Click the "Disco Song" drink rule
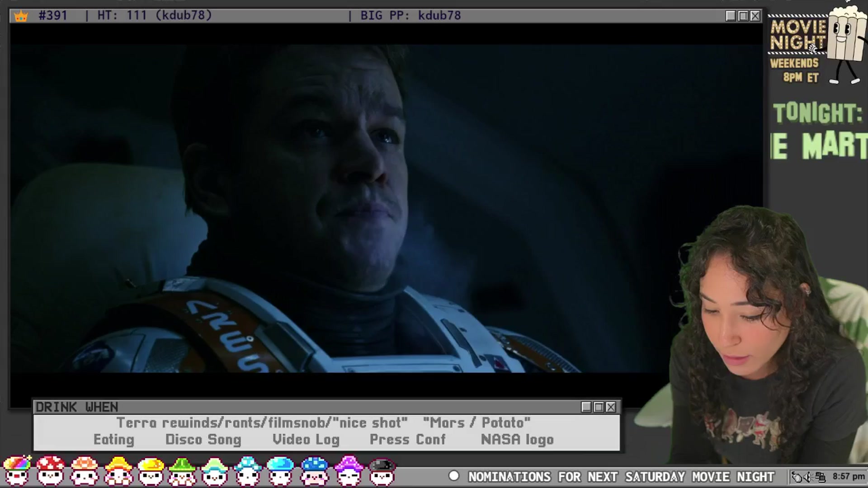868x488 pixels. click(x=203, y=440)
